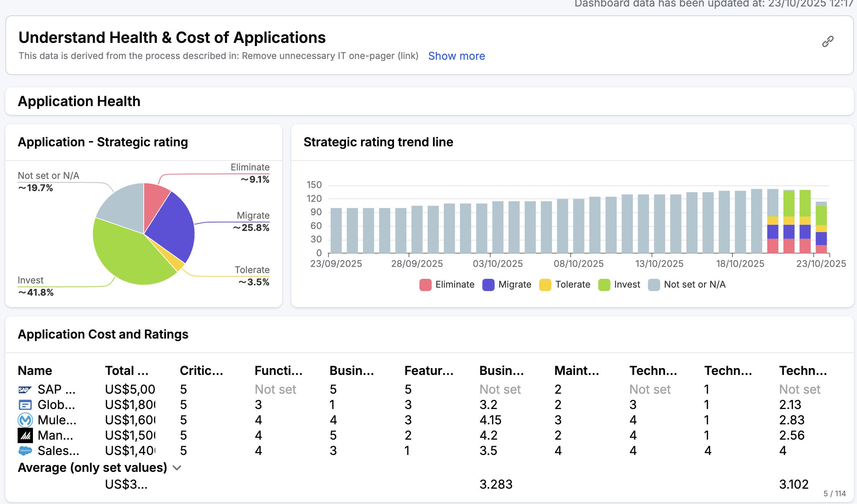Sort the table by the Name column header
The image size is (857, 504).
pos(35,370)
